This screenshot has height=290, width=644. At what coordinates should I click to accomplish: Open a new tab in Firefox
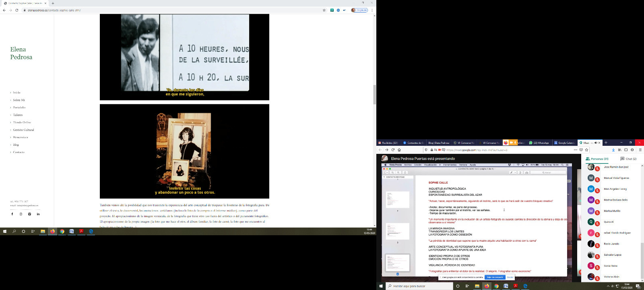[x=606, y=143]
